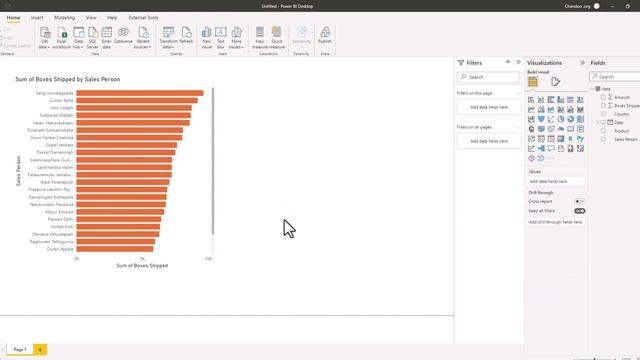Select the Python visual icon
The image size is (640, 360).
tap(580, 139)
